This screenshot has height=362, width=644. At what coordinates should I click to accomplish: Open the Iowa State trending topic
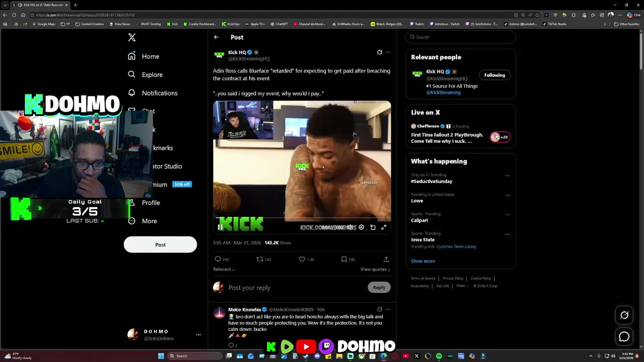(x=423, y=240)
